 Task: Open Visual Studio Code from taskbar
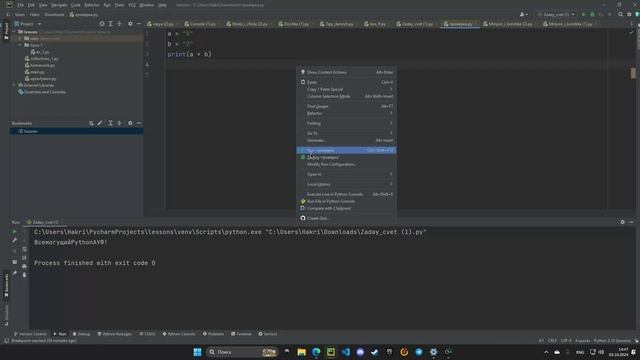[x=346, y=352]
